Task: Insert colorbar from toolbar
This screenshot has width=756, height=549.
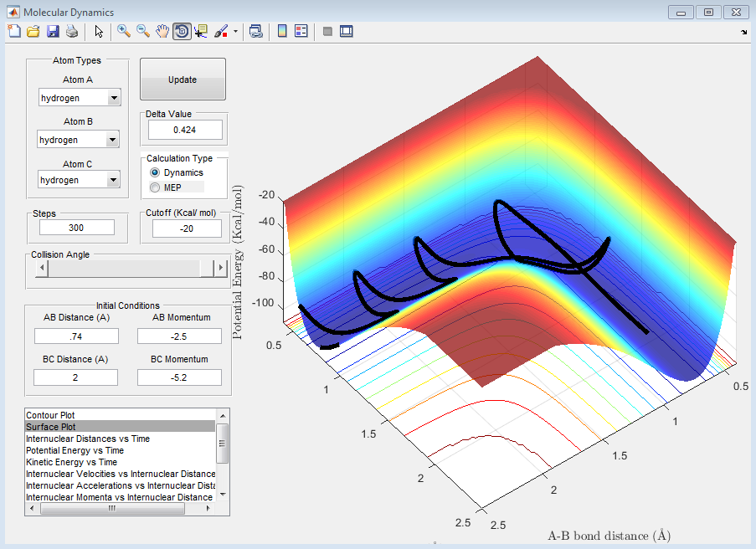Action: coord(282,31)
